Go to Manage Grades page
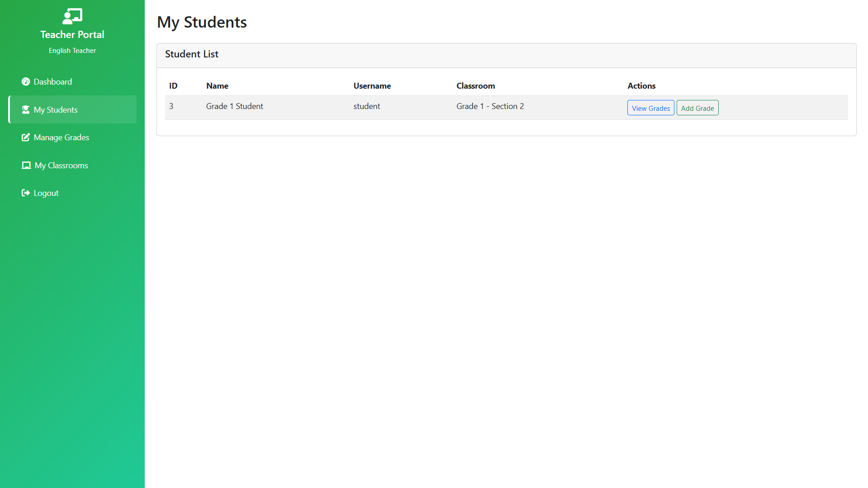 61,137
